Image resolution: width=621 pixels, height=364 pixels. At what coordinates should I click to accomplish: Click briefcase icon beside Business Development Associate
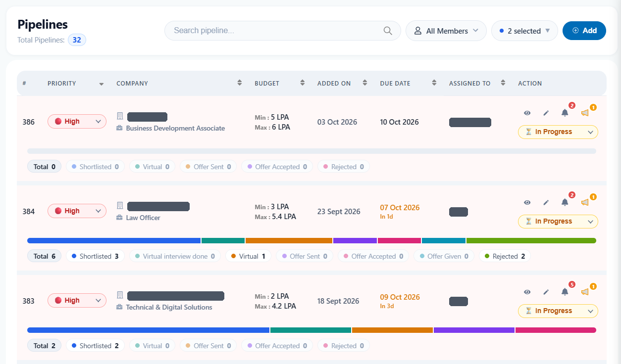tap(119, 128)
